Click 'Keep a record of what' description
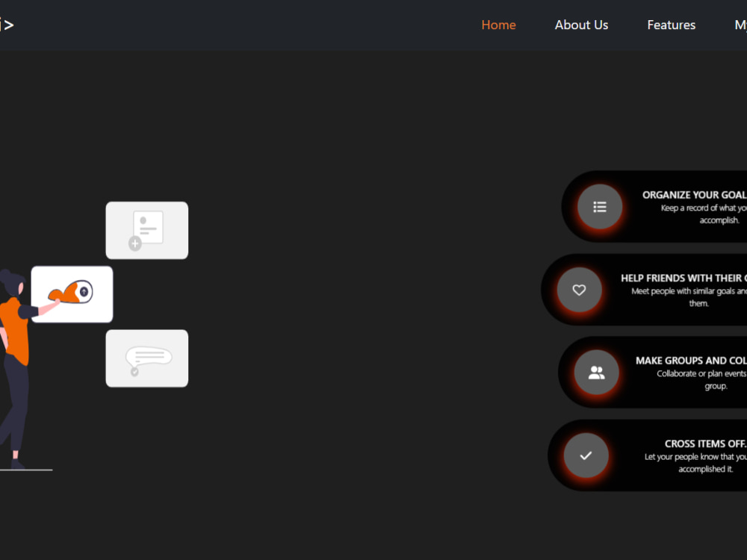This screenshot has height=560, width=747. pos(704,214)
